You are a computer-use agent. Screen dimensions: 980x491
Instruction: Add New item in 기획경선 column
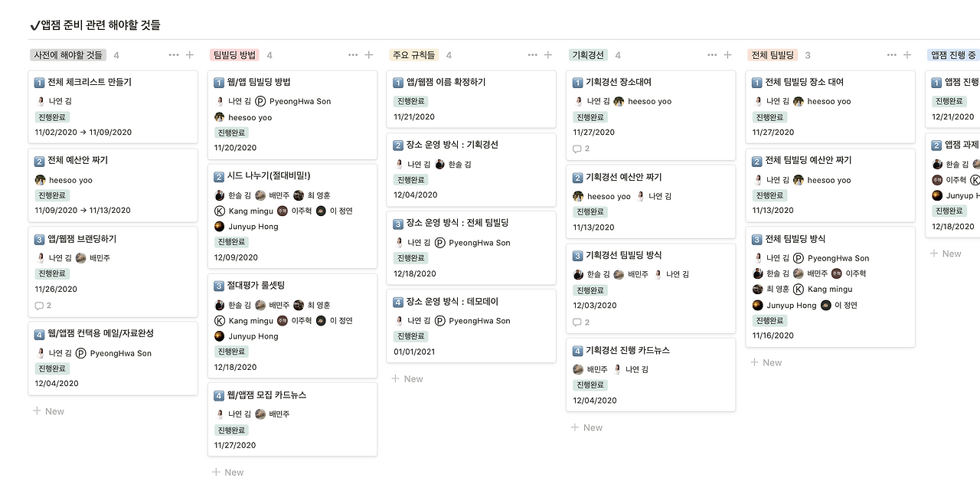587,428
